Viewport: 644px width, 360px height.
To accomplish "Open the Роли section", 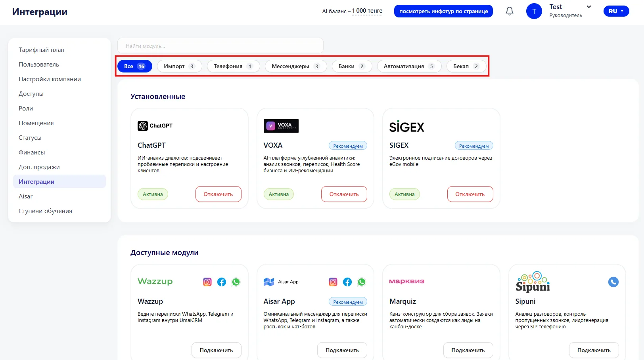I will pos(59,108).
